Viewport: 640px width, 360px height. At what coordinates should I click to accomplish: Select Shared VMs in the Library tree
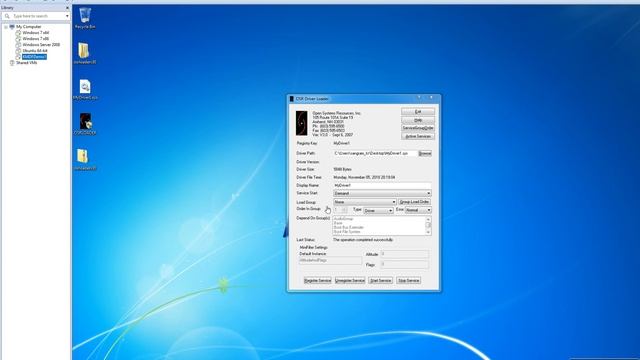point(27,63)
